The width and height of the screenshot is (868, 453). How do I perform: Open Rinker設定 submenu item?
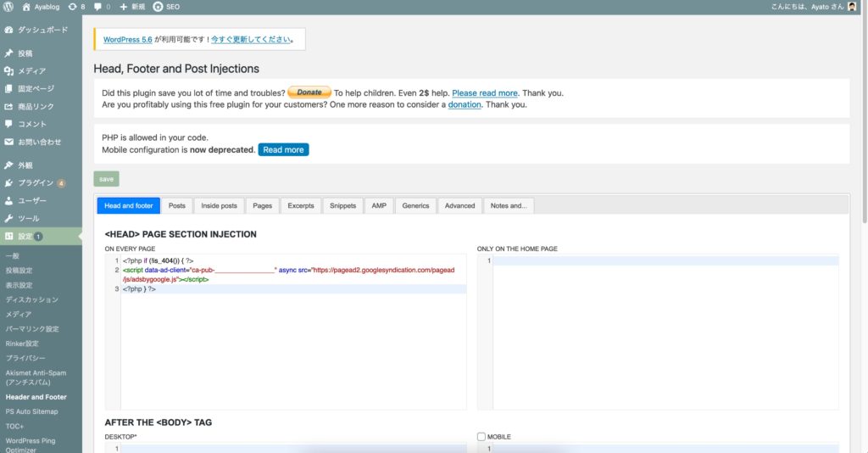(22, 344)
